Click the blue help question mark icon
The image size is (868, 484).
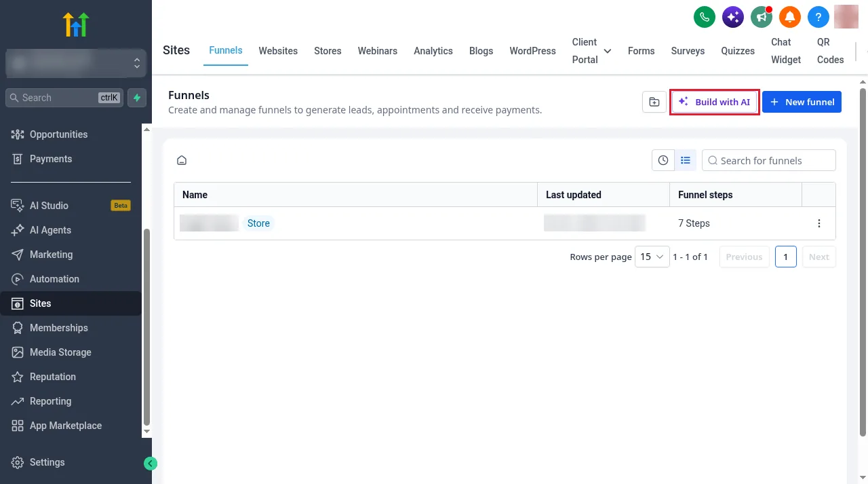coord(818,16)
